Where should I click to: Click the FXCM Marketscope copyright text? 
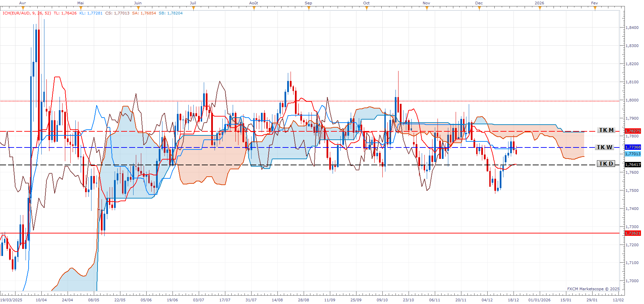click(x=593, y=289)
